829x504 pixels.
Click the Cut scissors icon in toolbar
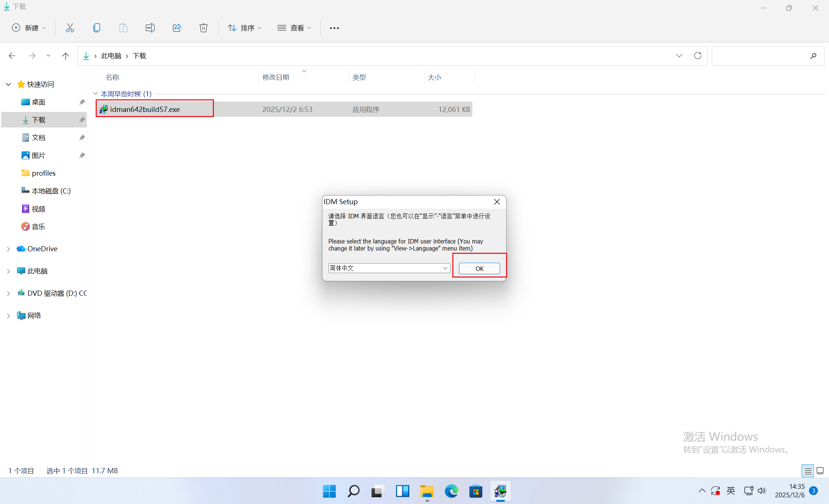pyautogui.click(x=70, y=28)
